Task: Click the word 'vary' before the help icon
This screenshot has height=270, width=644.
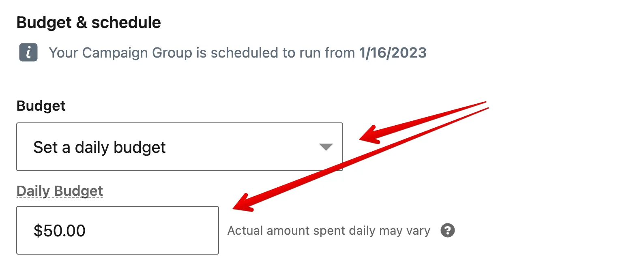Action: coord(418,231)
